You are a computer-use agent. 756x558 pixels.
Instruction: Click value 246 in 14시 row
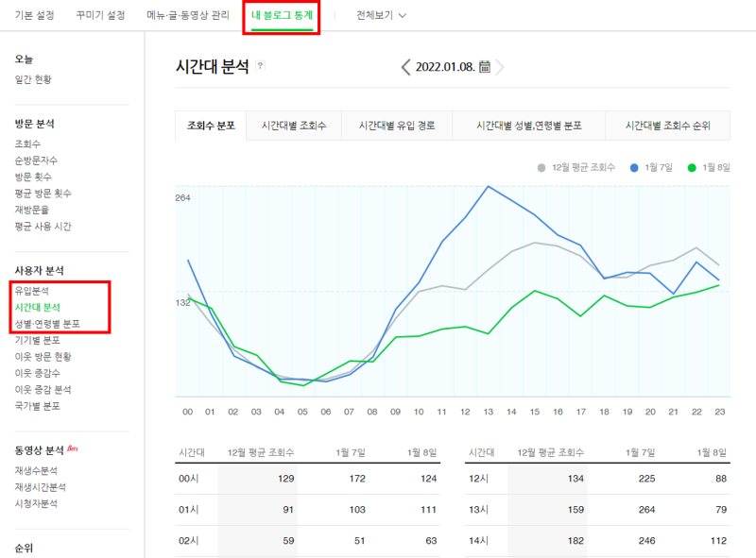646,541
